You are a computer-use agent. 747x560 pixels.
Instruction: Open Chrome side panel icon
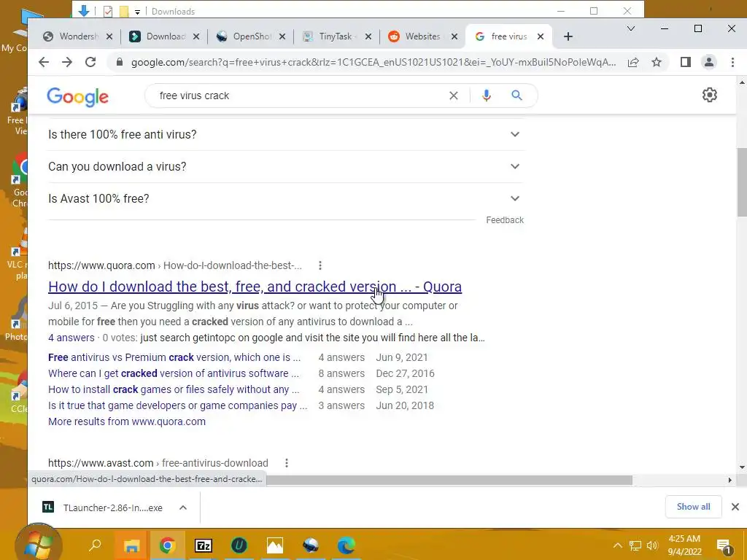point(686,63)
